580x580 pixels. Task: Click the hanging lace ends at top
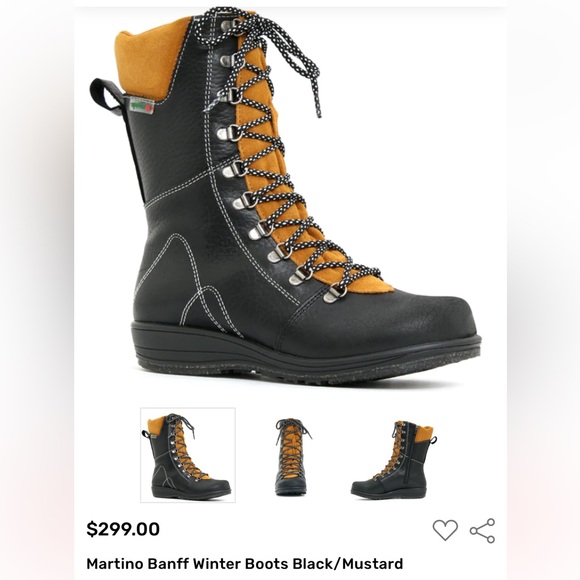point(296,63)
